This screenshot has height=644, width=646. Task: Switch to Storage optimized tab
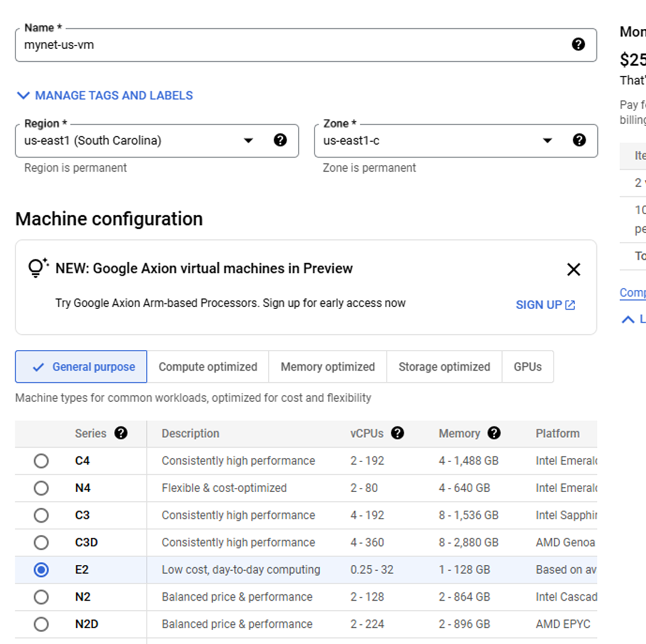[x=444, y=367]
